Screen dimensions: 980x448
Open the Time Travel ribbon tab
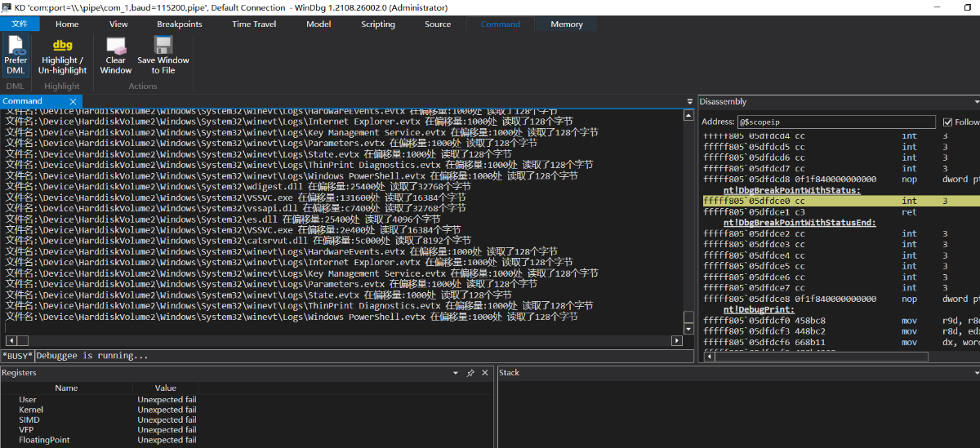click(x=254, y=24)
